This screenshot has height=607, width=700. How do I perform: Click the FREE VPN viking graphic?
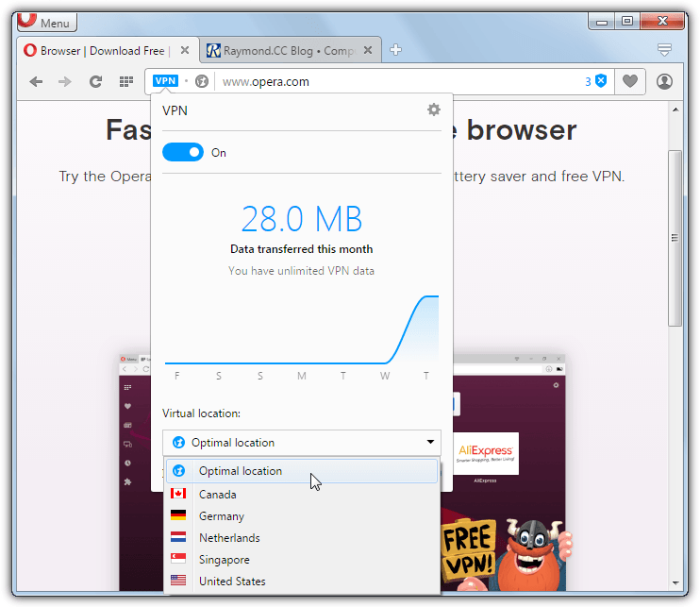[x=508, y=554]
